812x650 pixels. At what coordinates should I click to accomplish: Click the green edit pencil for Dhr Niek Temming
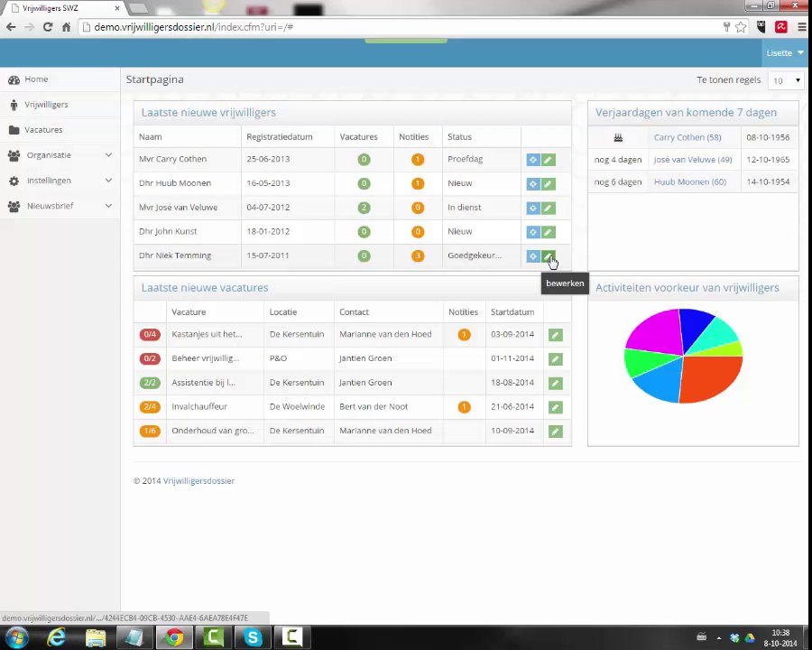coord(549,256)
